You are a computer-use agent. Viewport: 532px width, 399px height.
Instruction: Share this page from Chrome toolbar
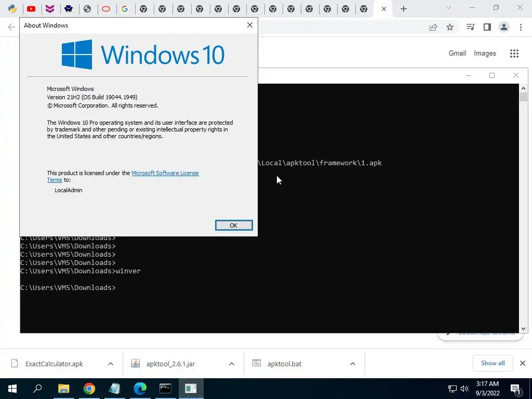point(433,27)
